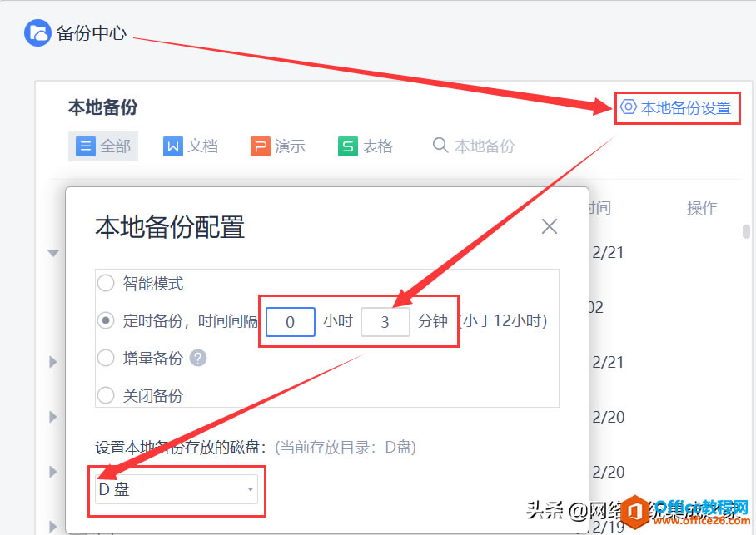Select the 全部 filter tab
This screenshot has width=756, height=535.
(103, 146)
